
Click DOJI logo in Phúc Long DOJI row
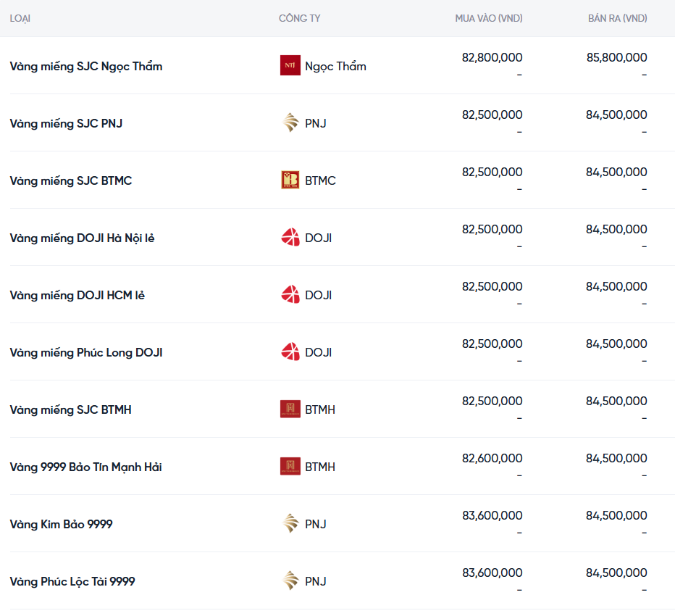290,352
